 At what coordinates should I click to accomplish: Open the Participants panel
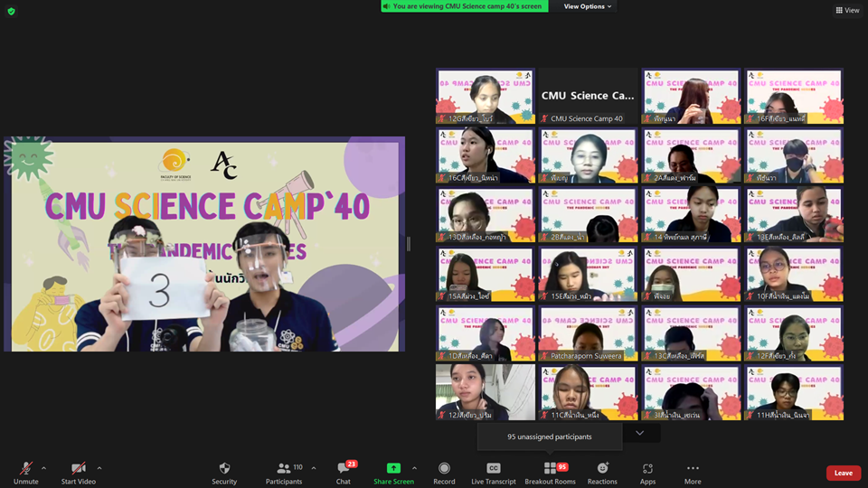tap(284, 472)
